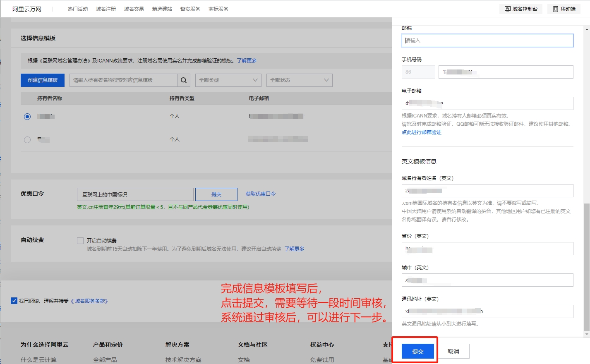Select the second 个人 holder radio button
Viewport: 590px width, 364px height.
coord(27,139)
